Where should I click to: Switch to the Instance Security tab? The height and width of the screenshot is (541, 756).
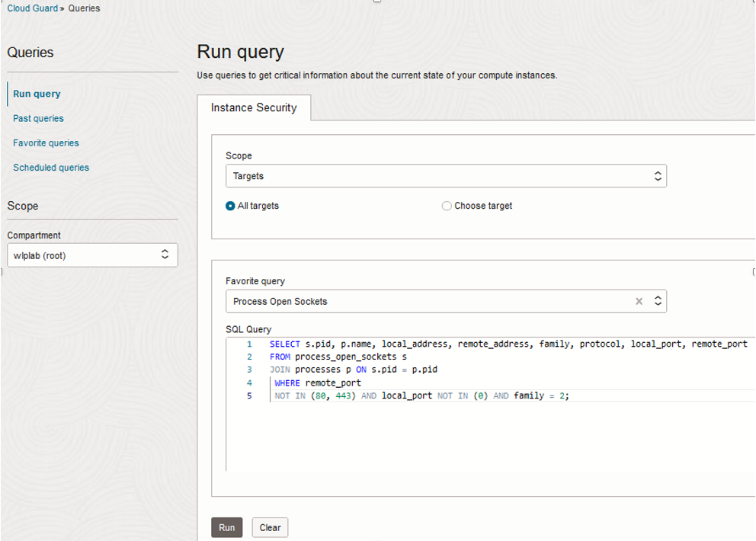[255, 107]
